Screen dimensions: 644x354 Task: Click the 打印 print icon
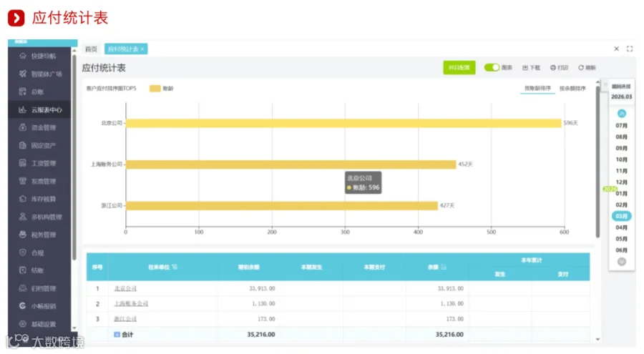(553, 68)
